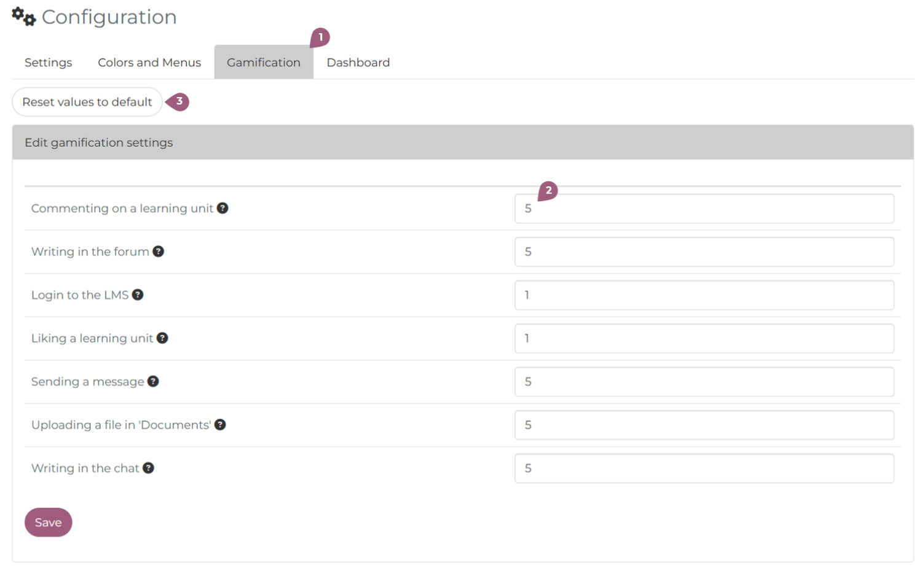Image resolution: width=924 pixels, height=570 pixels.
Task: Focus the Commenting on a learning unit points field
Action: [704, 209]
